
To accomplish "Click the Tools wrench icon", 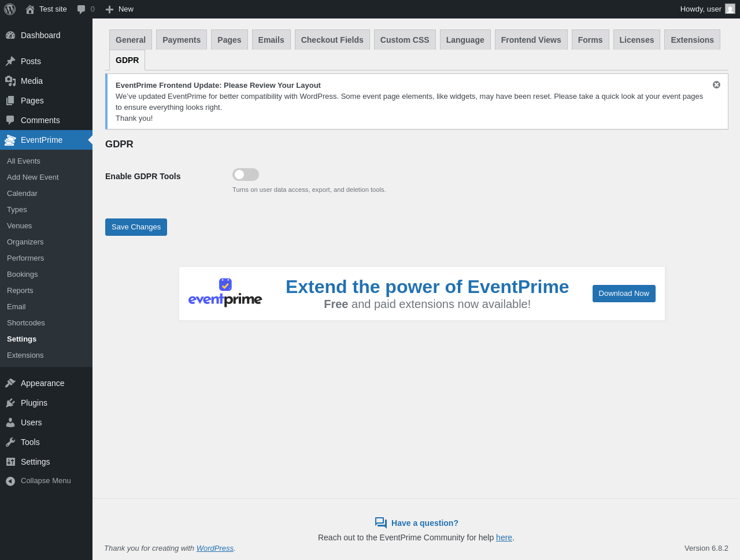I will [10, 442].
